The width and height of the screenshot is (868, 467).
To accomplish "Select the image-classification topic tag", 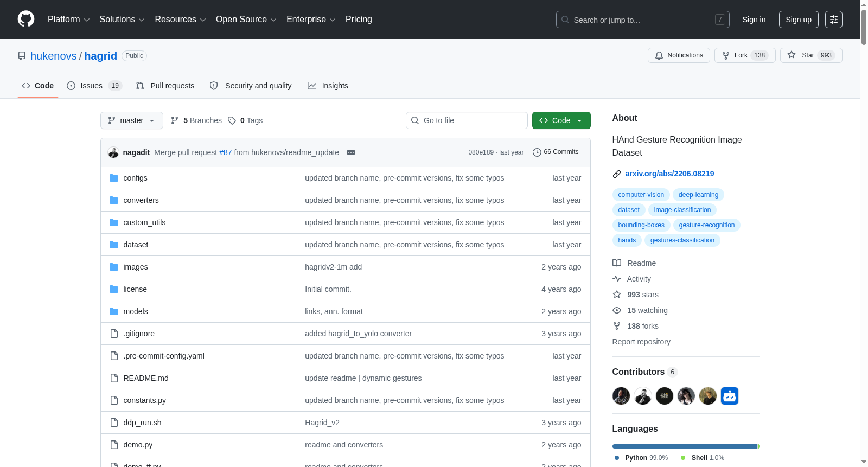I will pos(682,210).
